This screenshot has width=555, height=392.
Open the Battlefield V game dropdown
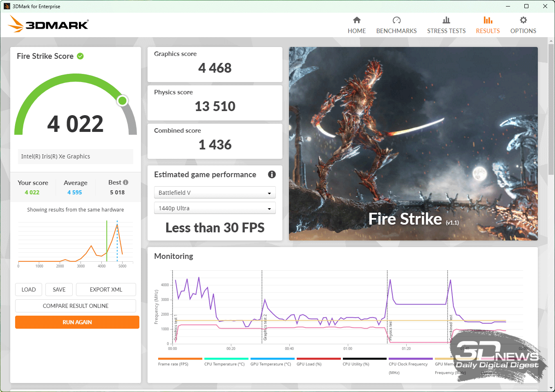click(x=215, y=192)
